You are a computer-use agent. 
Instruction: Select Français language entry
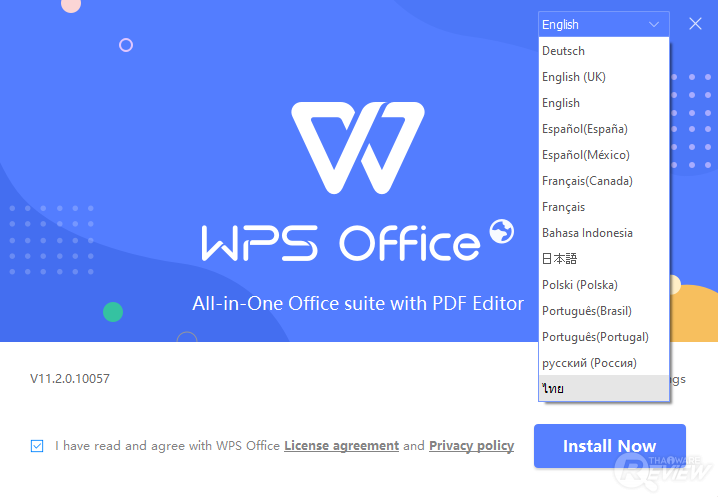point(604,207)
